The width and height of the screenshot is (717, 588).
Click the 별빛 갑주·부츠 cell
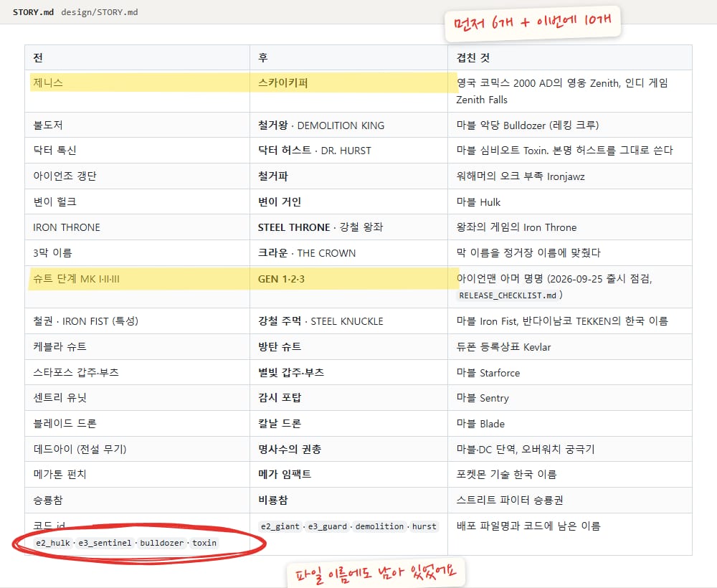coord(348,372)
